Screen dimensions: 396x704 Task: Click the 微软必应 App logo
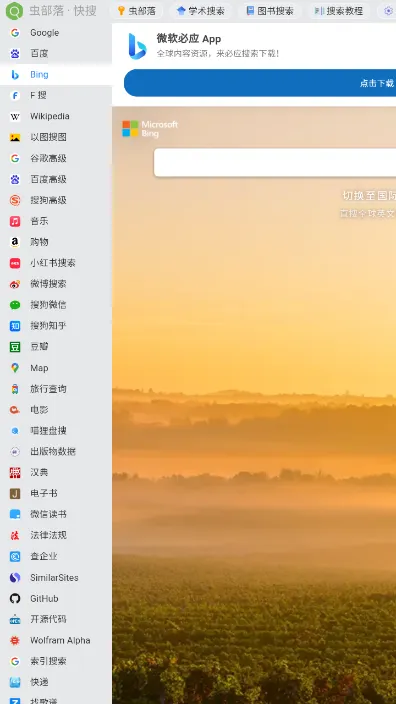tap(137, 46)
